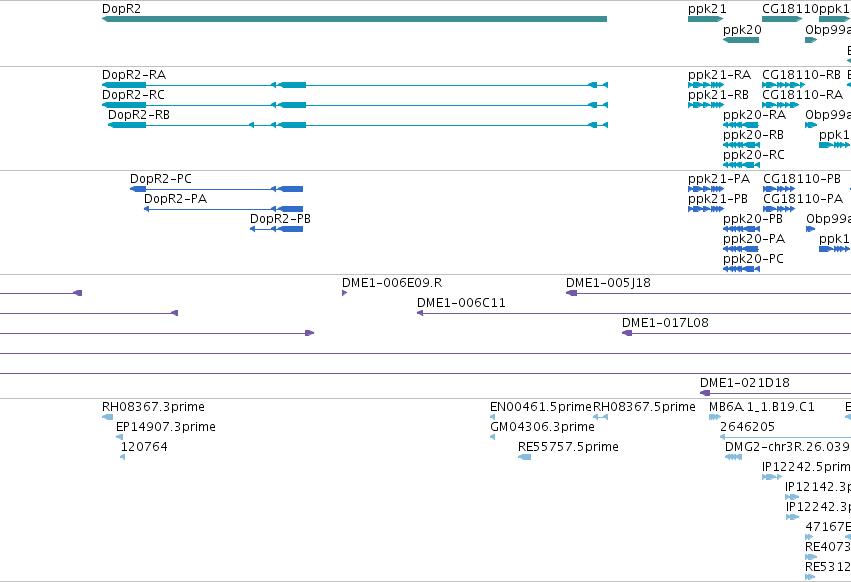Viewport: 851px width, 582px height.
Task: Select the CG18110-RB transcript label
Action: point(801,75)
